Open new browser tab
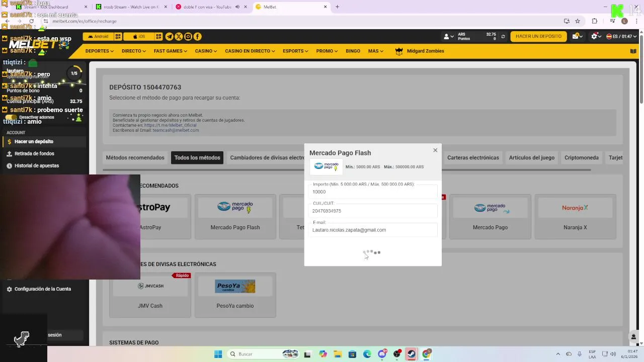 pyautogui.click(x=337, y=7)
